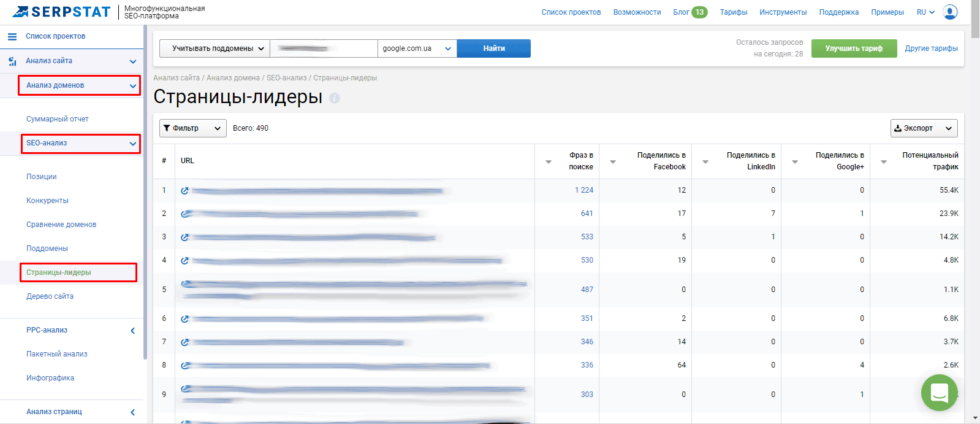Select Конкуренты in the sidebar
The width and height of the screenshot is (980, 424).
(x=47, y=201)
